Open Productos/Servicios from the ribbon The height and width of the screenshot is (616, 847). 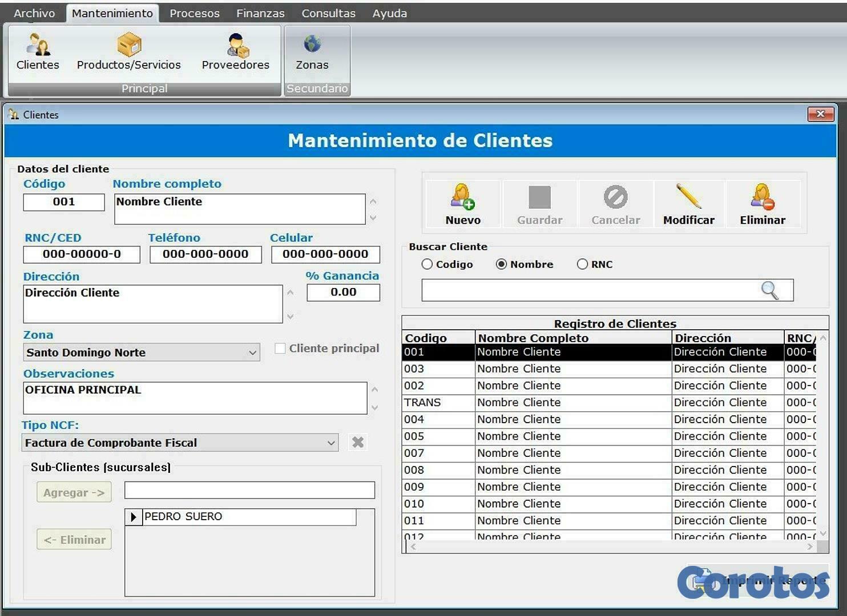click(x=128, y=51)
